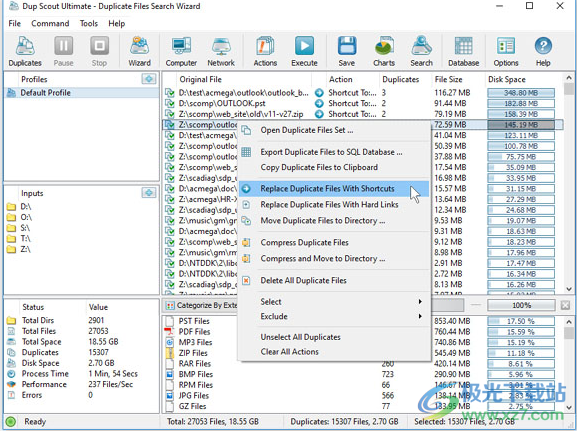Choose Replace Duplicate Files With Hard Links
This screenshot has width=577, height=431.
click(329, 205)
